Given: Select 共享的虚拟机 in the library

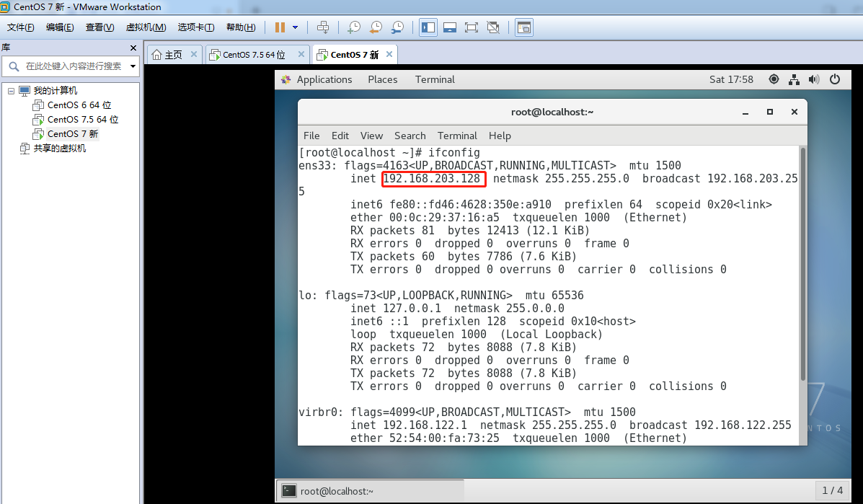Looking at the screenshot, I should coord(59,148).
